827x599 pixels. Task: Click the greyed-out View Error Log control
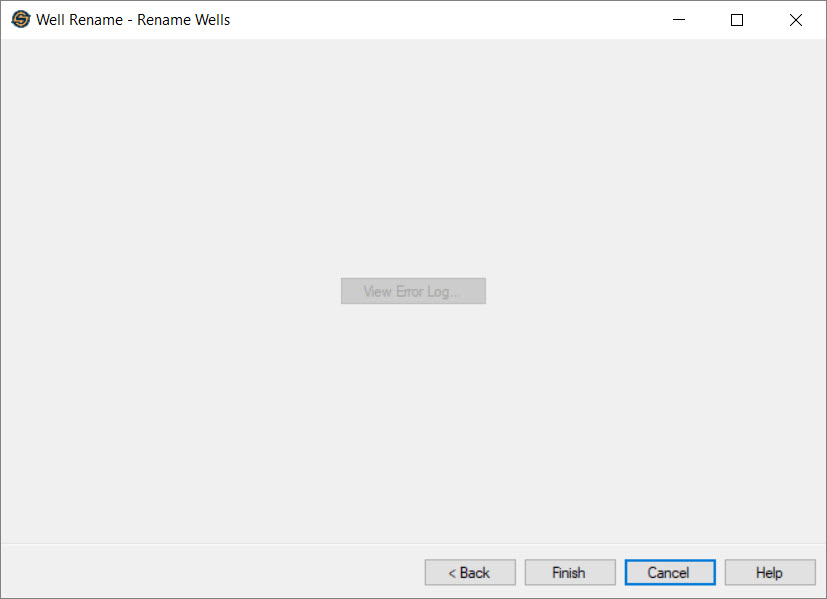tap(413, 291)
